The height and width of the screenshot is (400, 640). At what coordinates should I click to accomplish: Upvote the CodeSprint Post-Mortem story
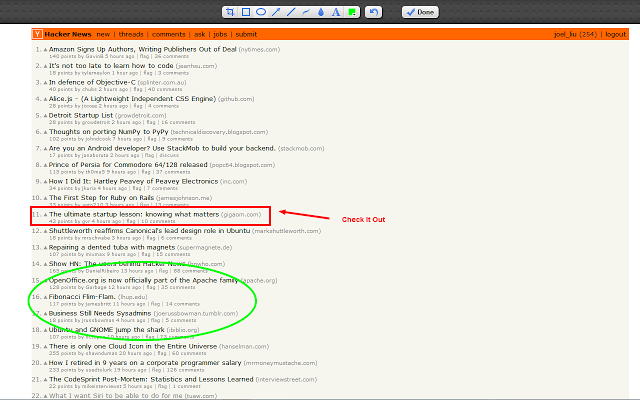click(45, 380)
